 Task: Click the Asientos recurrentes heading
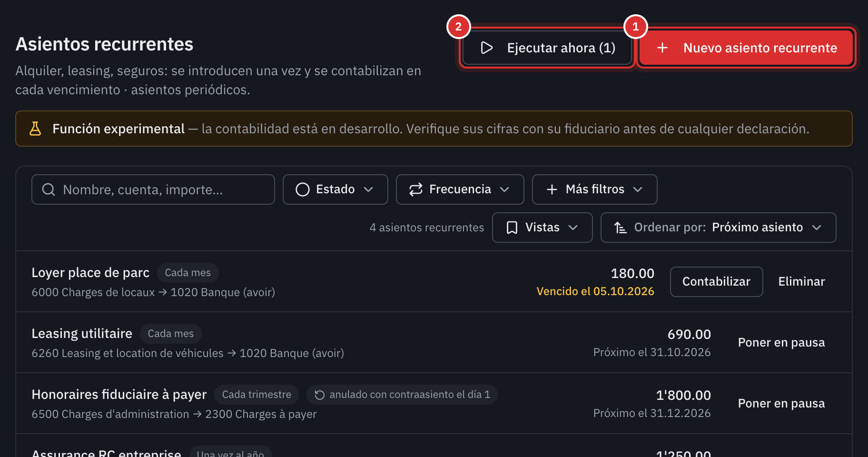point(104,44)
